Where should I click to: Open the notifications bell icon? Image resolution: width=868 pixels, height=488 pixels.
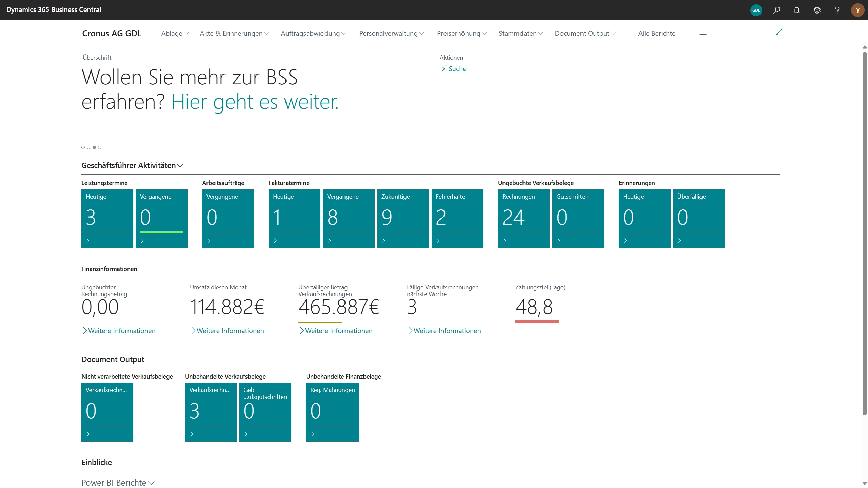coord(797,10)
